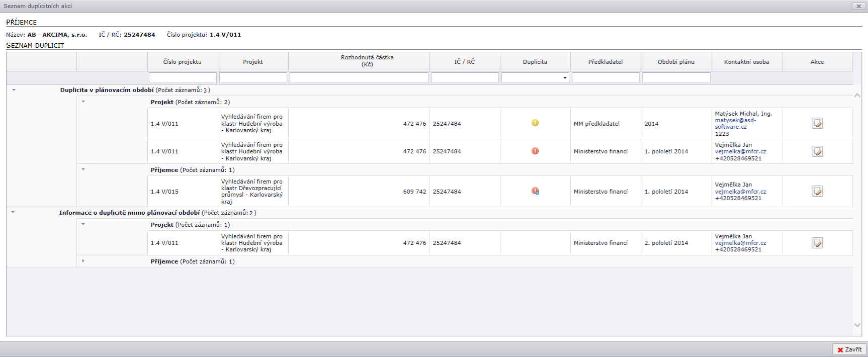Click vejmelka@mfcr.cz link in 1.4 V/015 row
This screenshot has height=357, width=868.
[x=740, y=192]
